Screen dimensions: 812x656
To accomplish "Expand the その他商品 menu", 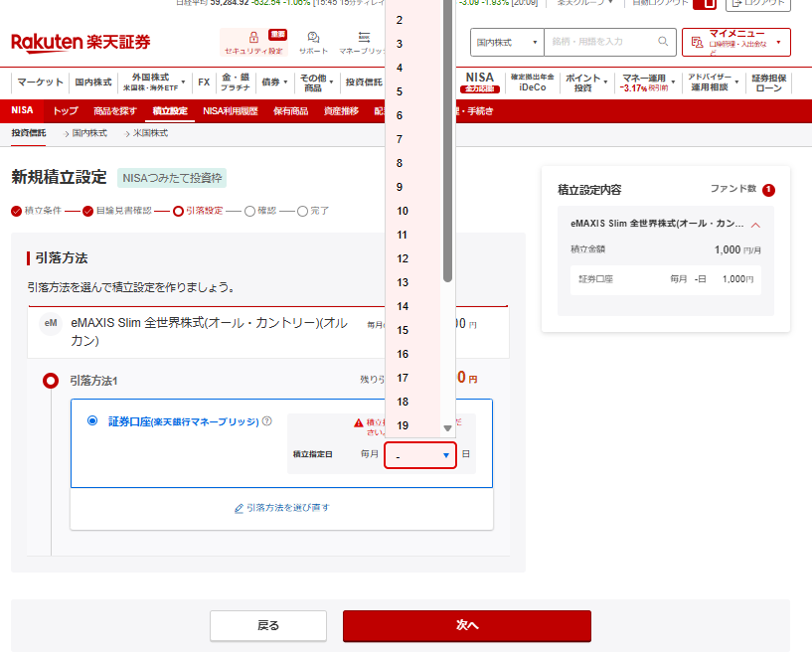I will (x=316, y=82).
